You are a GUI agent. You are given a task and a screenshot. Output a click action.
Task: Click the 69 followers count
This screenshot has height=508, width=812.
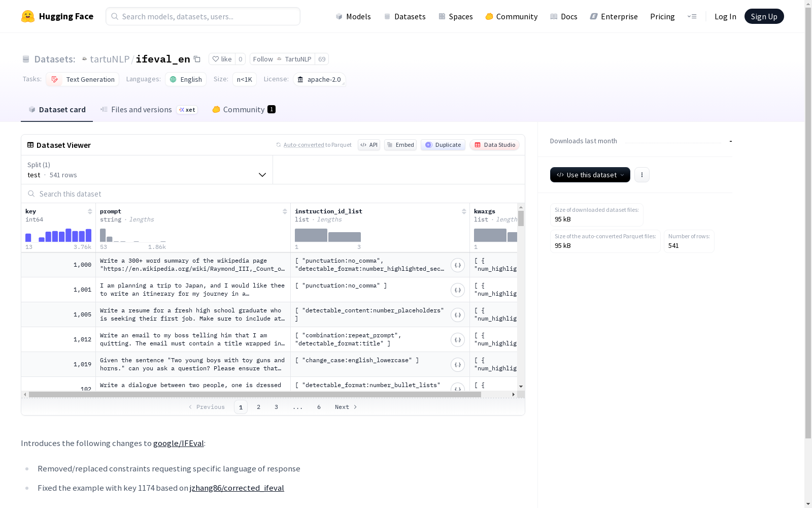pyautogui.click(x=322, y=59)
